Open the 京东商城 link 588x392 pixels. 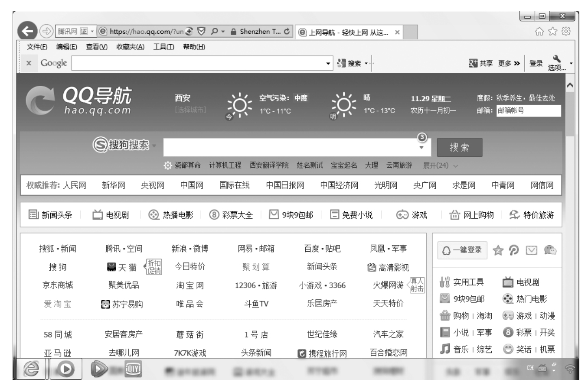pos(58,285)
